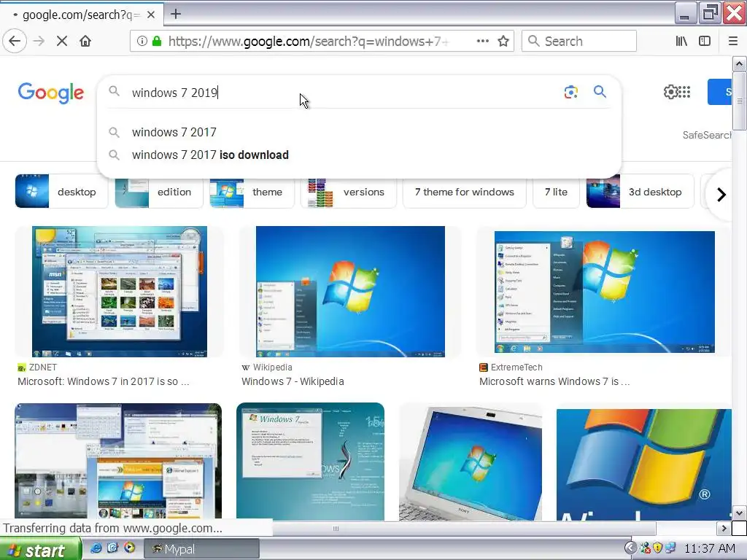Open the Wikipedia Windows 7 image
Screen dimensions: 747x560
[350, 292]
